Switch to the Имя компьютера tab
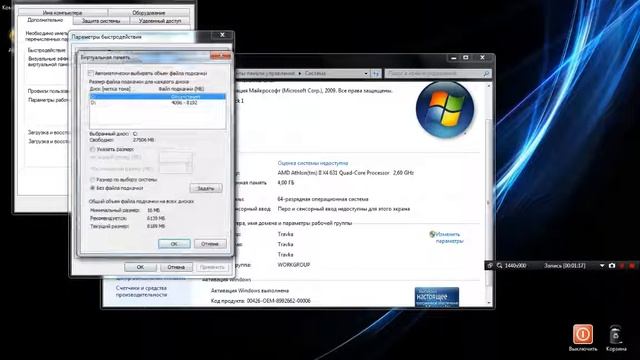Viewport: 640px width, 360px height. coord(62,13)
